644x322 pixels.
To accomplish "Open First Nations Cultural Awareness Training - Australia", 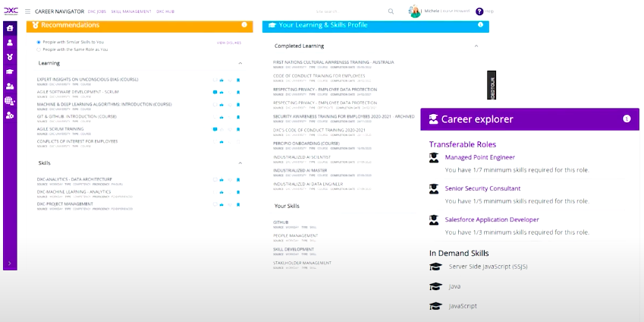I will pos(334,62).
